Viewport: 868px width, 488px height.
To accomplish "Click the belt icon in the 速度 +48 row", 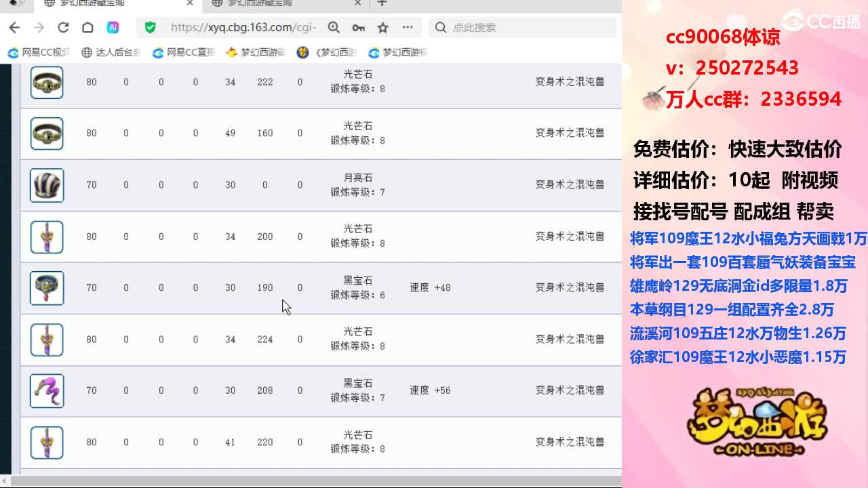I will tap(47, 288).
